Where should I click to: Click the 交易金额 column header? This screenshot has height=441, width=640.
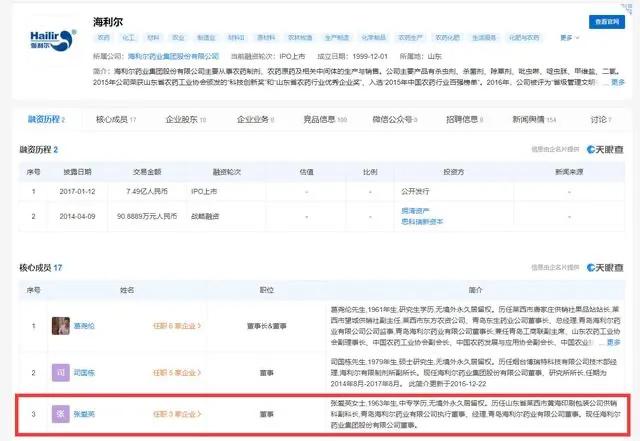pos(147,172)
